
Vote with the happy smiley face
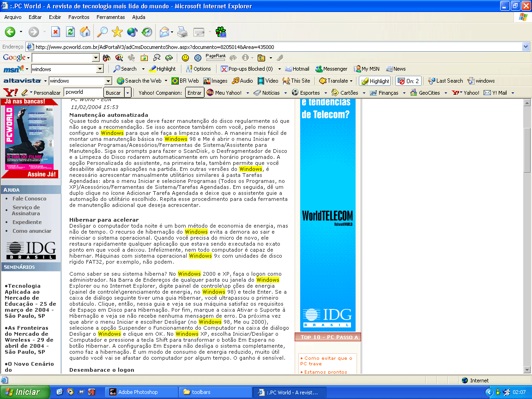click(x=185, y=58)
